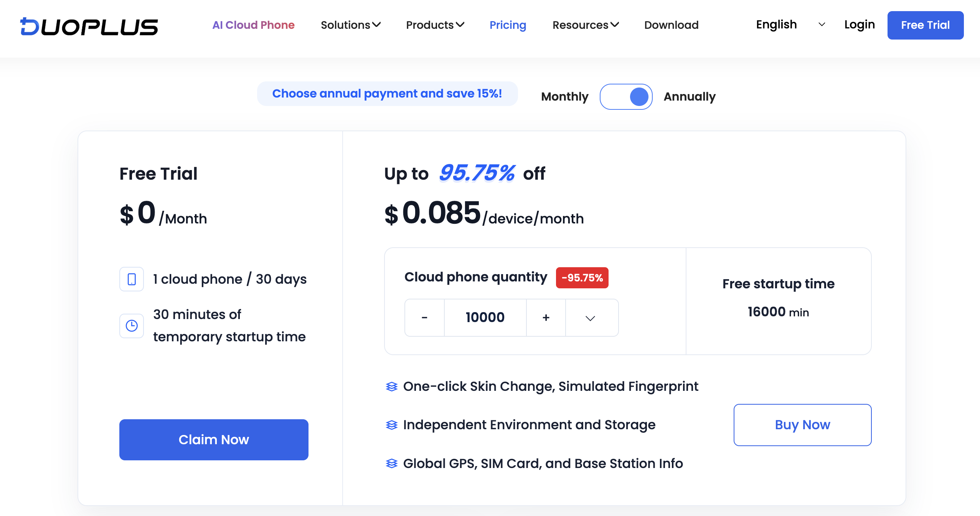This screenshot has width=980, height=516.
Task: Open the Download page
Action: click(x=671, y=25)
